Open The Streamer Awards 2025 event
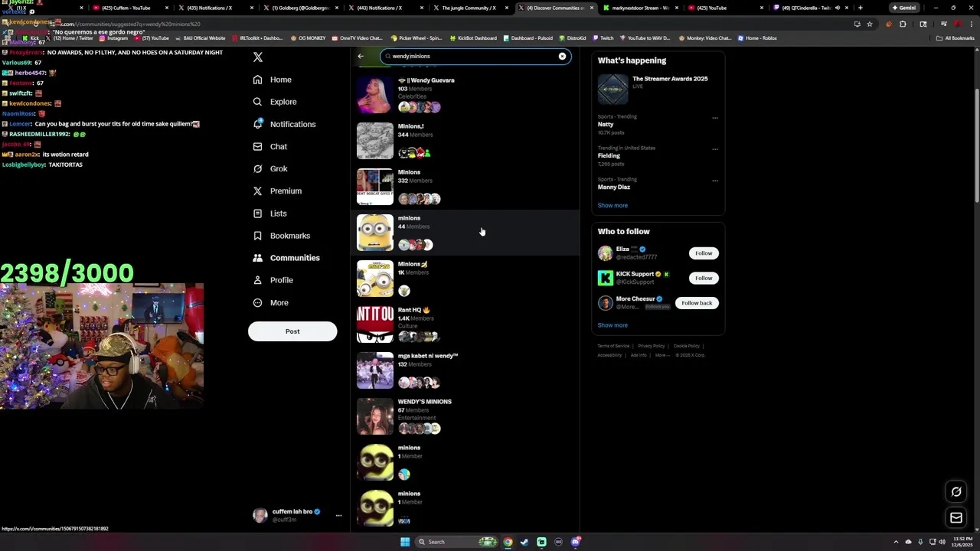 (658, 89)
